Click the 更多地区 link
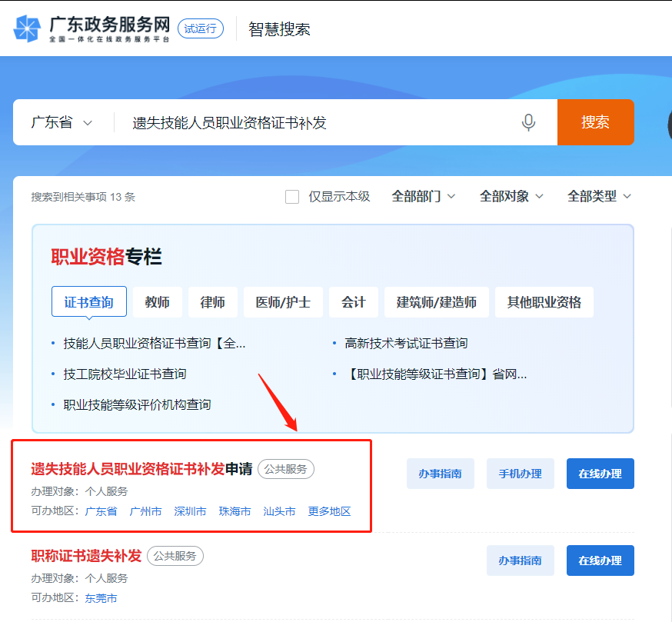 (330, 511)
